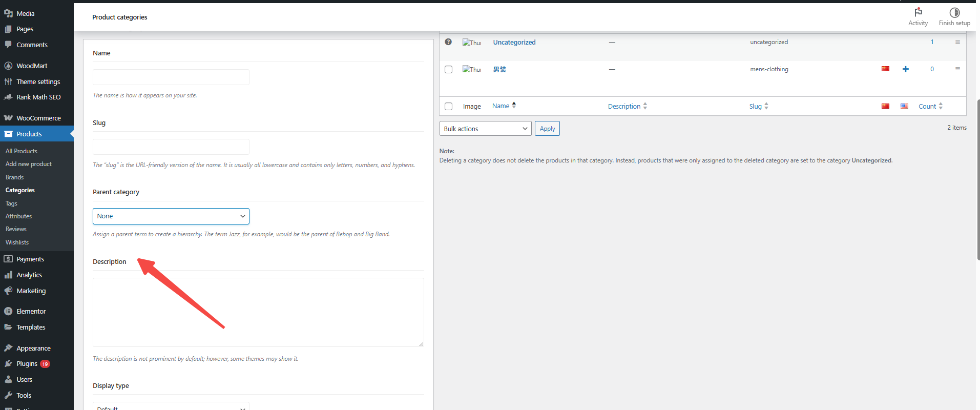The image size is (980, 410).
Task: Click into the Name input field
Action: pos(171,77)
